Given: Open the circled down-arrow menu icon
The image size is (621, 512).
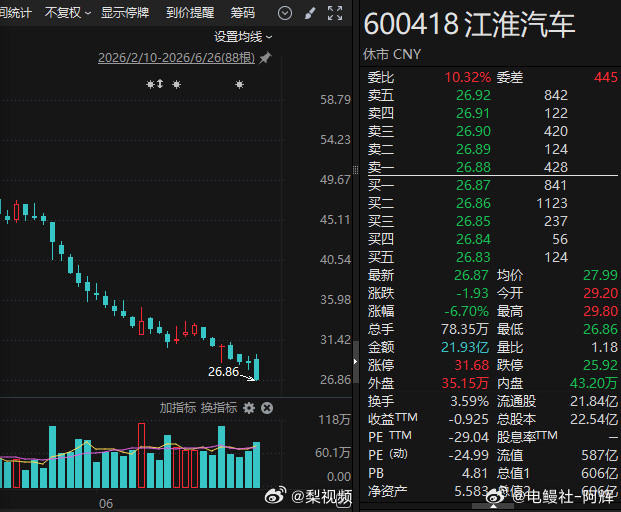Looking at the screenshot, I should click(285, 13).
